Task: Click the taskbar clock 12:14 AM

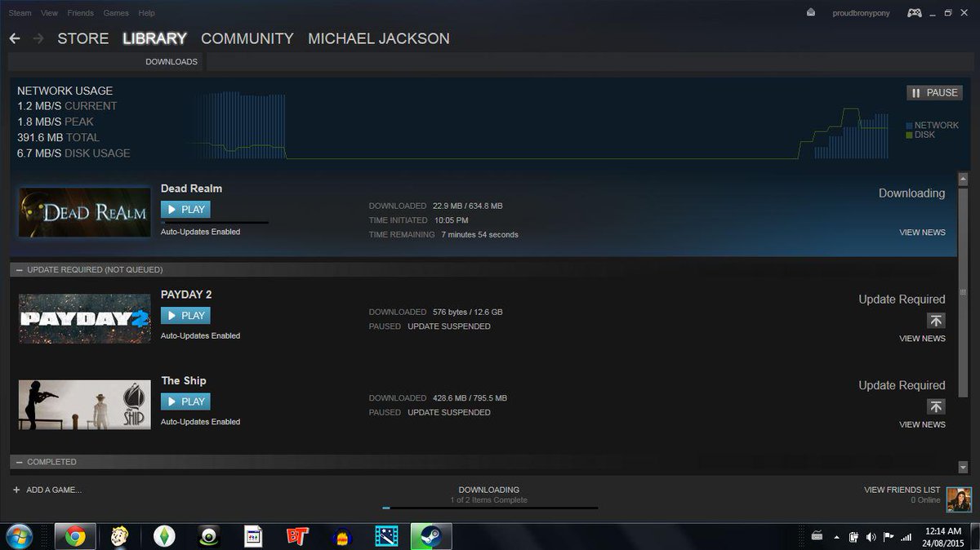Action: click(945, 531)
